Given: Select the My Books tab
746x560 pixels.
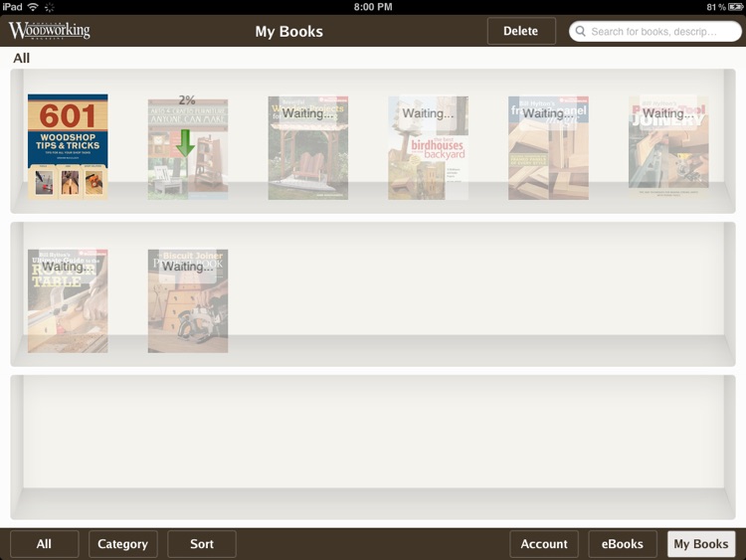Looking at the screenshot, I should click(x=701, y=544).
